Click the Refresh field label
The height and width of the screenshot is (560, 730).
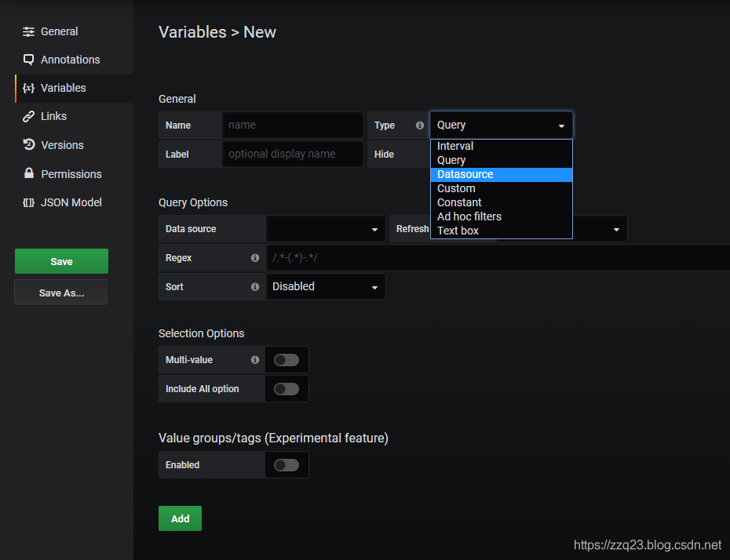tap(412, 229)
